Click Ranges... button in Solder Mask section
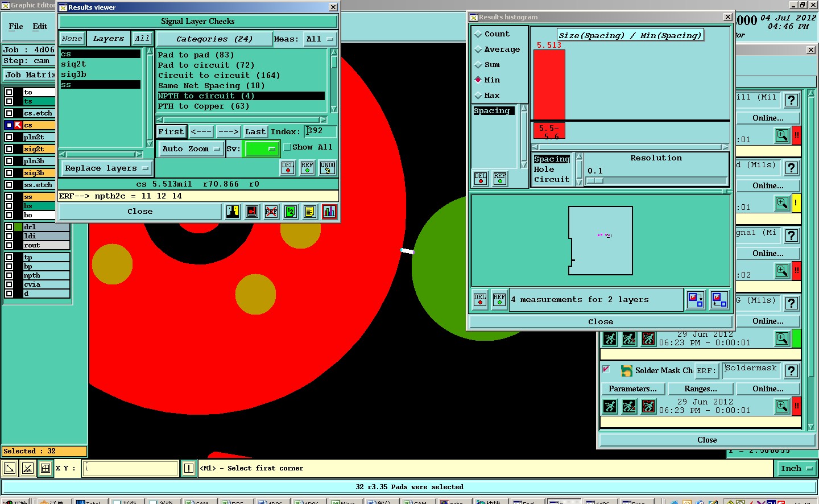The image size is (819, 504). coord(701,389)
